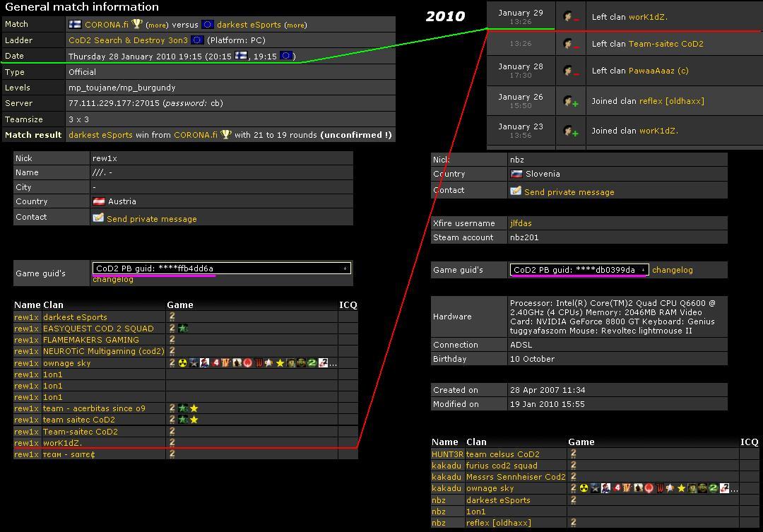Viewport: 763px width, 532px height.
Task: Click the trophy icon next to CORONA.fi in Match row
Action: (x=136, y=25)
